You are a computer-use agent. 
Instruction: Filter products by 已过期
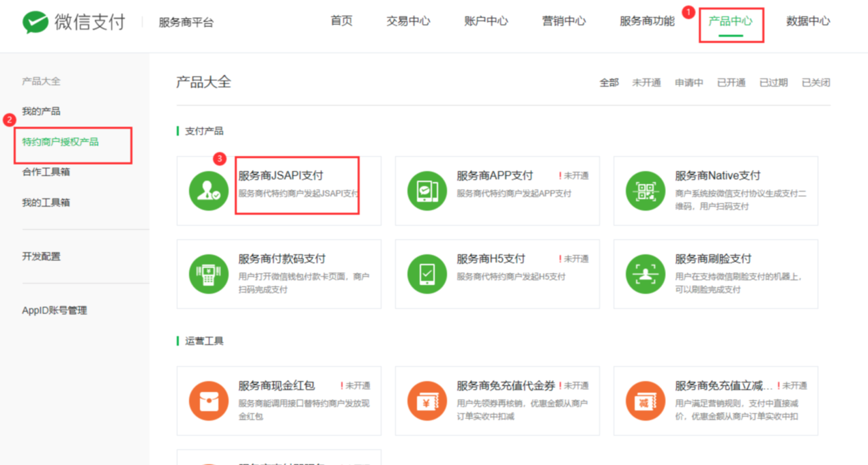coord(773,82)
